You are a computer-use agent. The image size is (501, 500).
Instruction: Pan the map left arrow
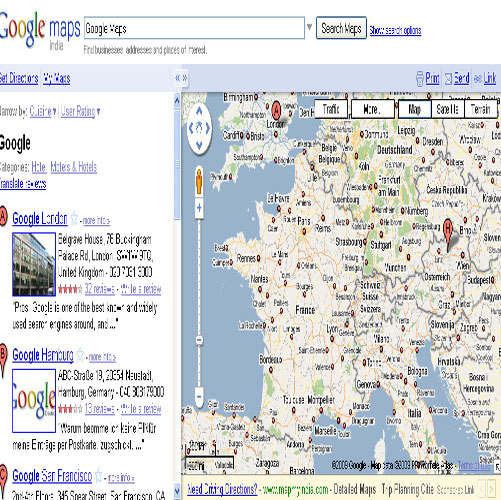(x=191, y=128)
